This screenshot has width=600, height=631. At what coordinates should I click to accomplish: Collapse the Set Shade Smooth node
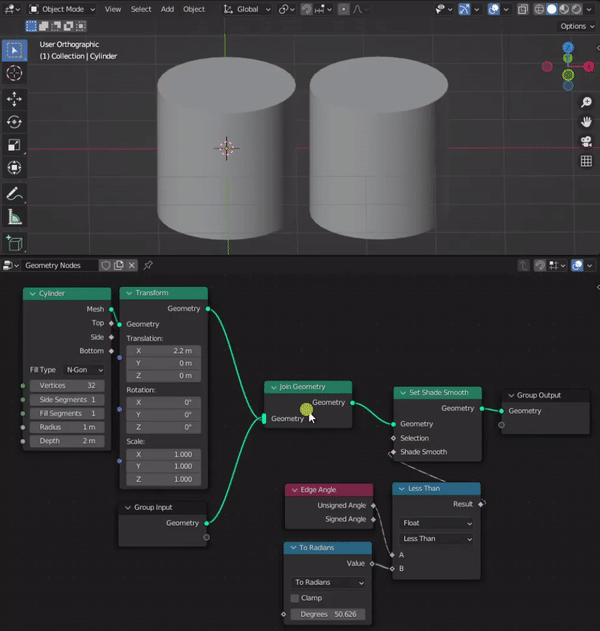(403, 393)
